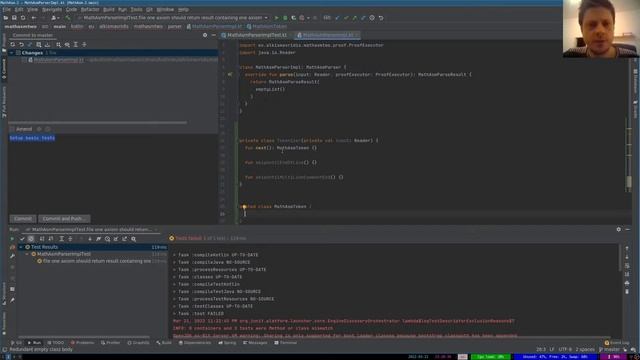Open the 2 spaces indent selector
Image resolution: width=640 pixels, height=360 pixels.
tap(585, 349)
